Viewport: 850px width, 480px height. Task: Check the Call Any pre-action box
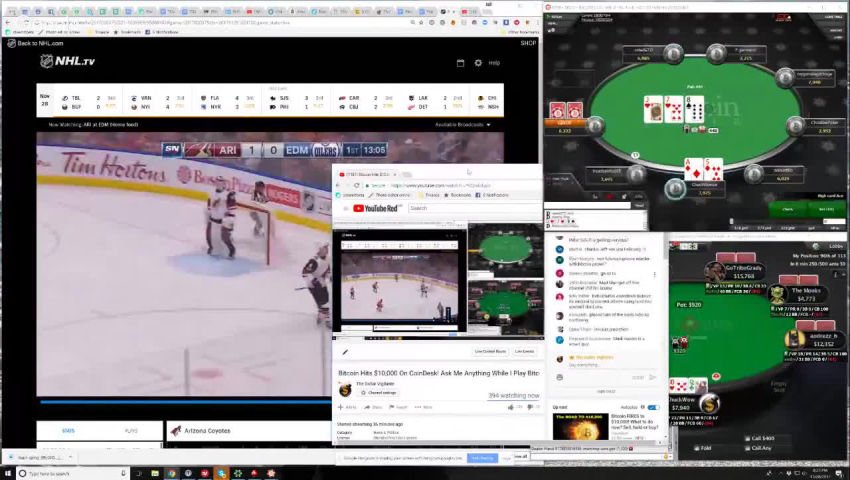click(748, 448)
